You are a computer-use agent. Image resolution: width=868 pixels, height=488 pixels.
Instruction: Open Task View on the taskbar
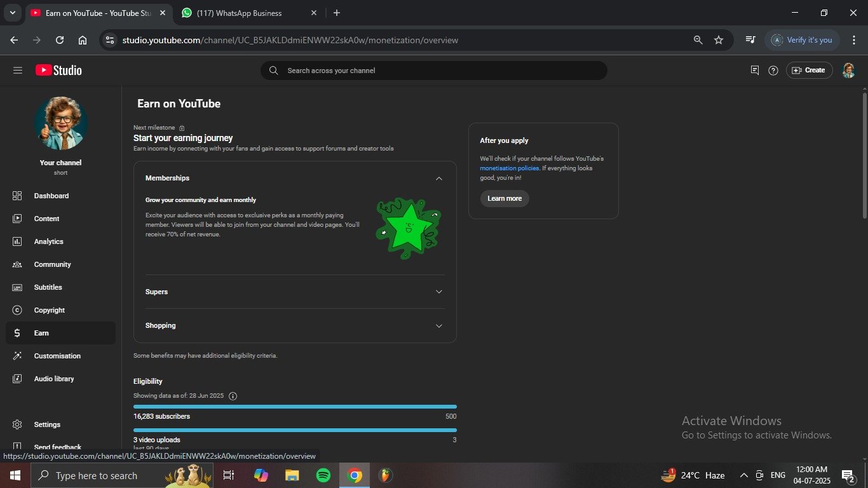coord(229,475)
